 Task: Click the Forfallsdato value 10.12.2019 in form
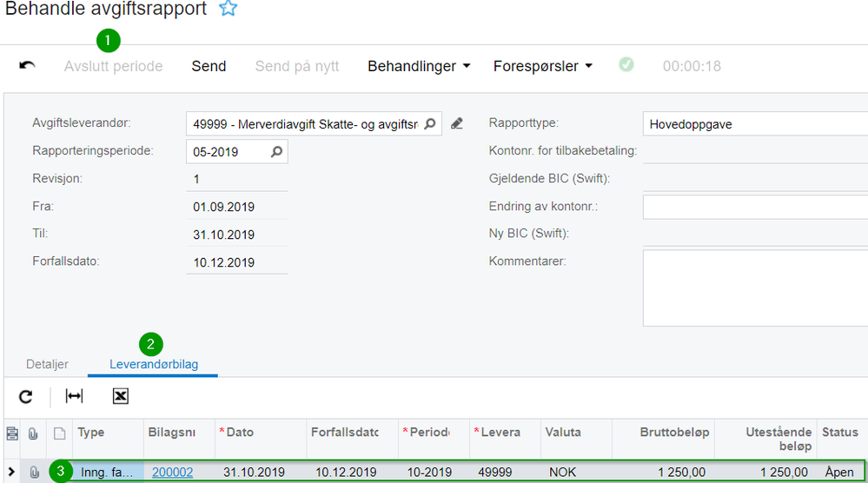click(224, 262)
